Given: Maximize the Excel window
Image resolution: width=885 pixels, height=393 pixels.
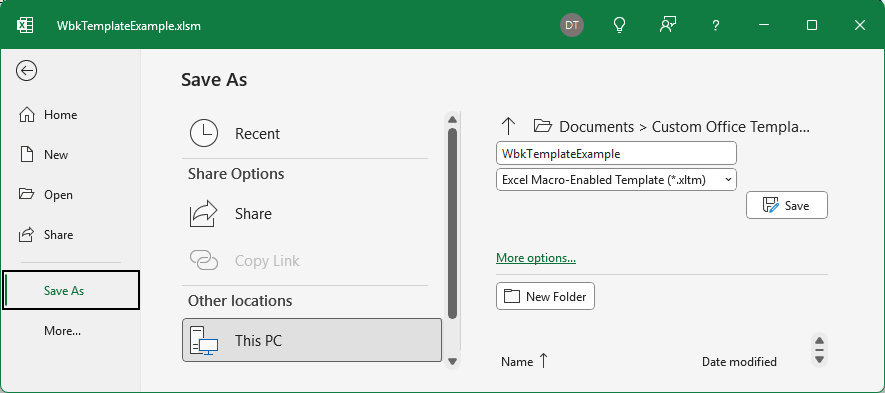Looking at the screenshot, I should click(812, 25).
